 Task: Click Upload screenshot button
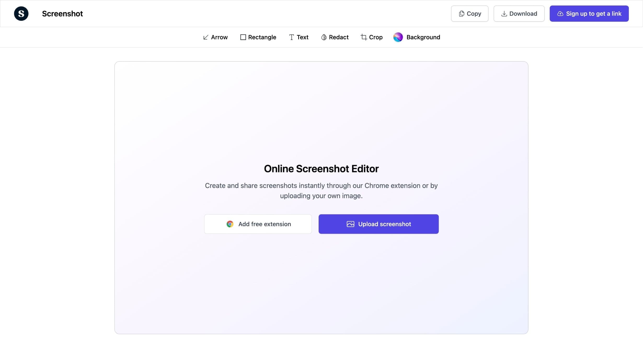pos(378,224)
